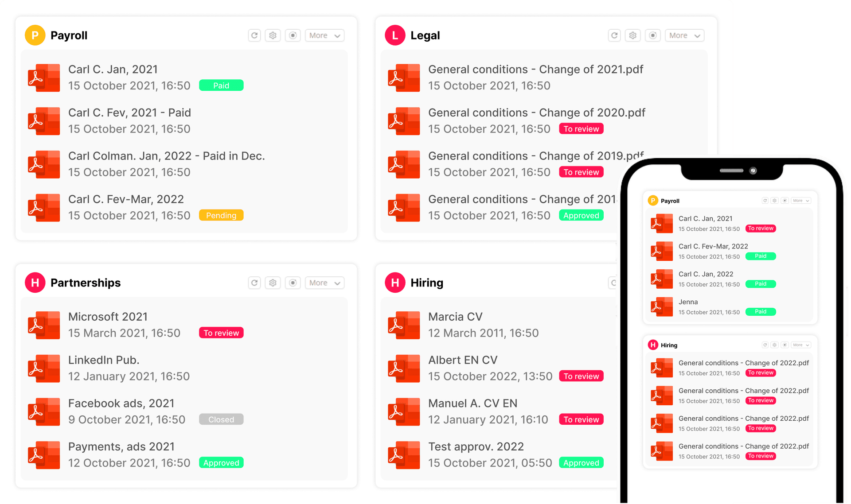851x504 pixels.
Task: Click the Pending badge on Carl C. Fev-Mar
Action: (221, 215)
